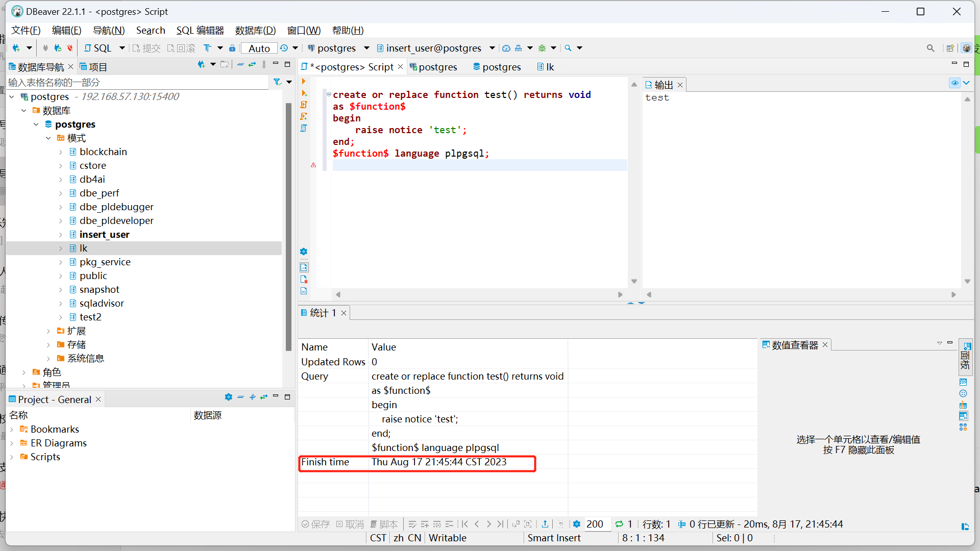Click the results panel settings gear

point(577,524)
